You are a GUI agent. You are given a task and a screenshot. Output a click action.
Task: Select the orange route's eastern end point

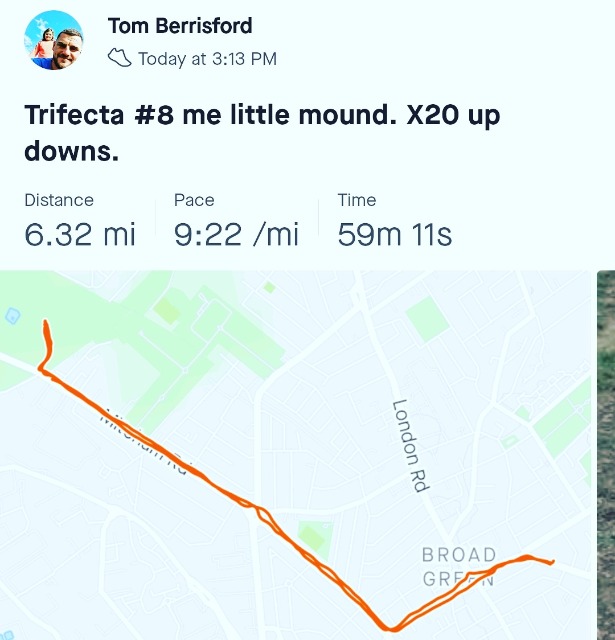click(x=552, y=562)
